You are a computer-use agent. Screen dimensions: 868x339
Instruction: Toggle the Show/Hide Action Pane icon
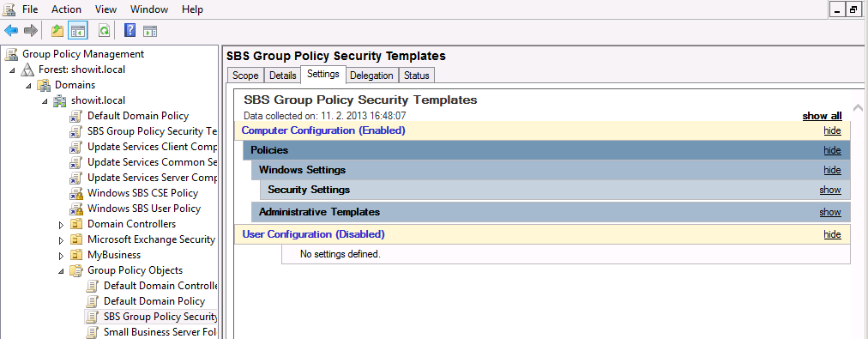150,30
